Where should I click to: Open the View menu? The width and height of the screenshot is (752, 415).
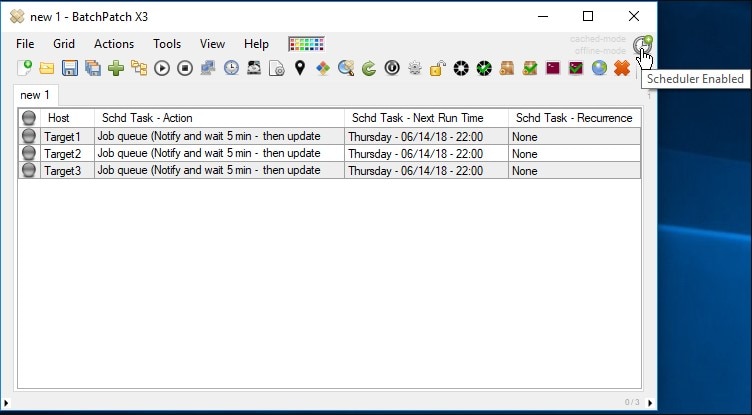pos(212,44)
